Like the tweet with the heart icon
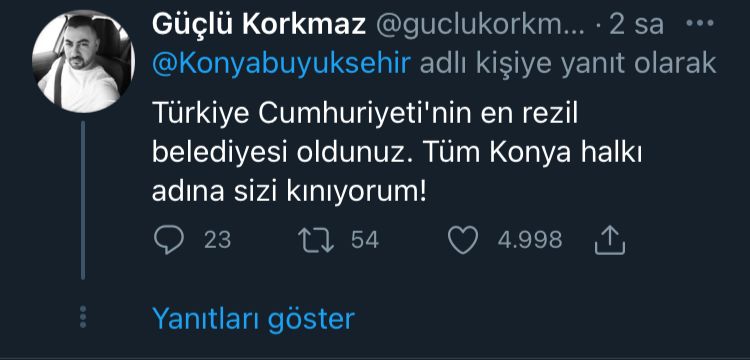This screenshot has width=750, height=360. 463,240
